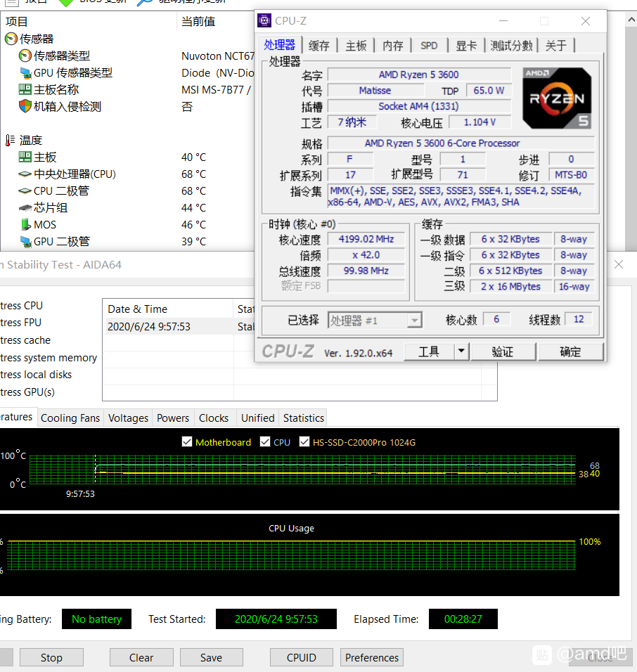Select the 2020/6/24 9:57:53 log row
The height and width of the screenshot is (672, 637).
(179, 327)
